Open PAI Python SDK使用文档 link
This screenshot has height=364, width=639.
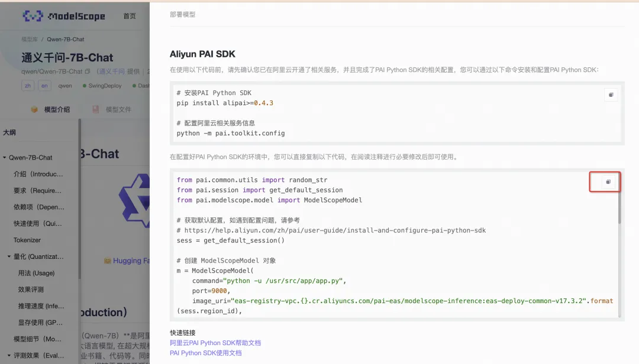point(206,353)
